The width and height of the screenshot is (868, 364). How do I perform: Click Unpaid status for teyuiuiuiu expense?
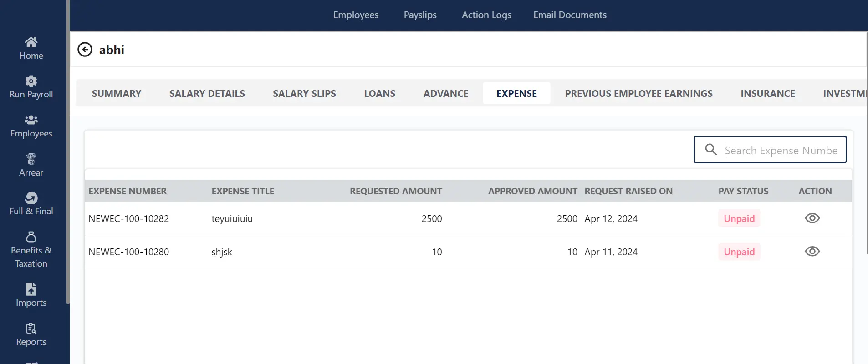click(x=739, y=218)
